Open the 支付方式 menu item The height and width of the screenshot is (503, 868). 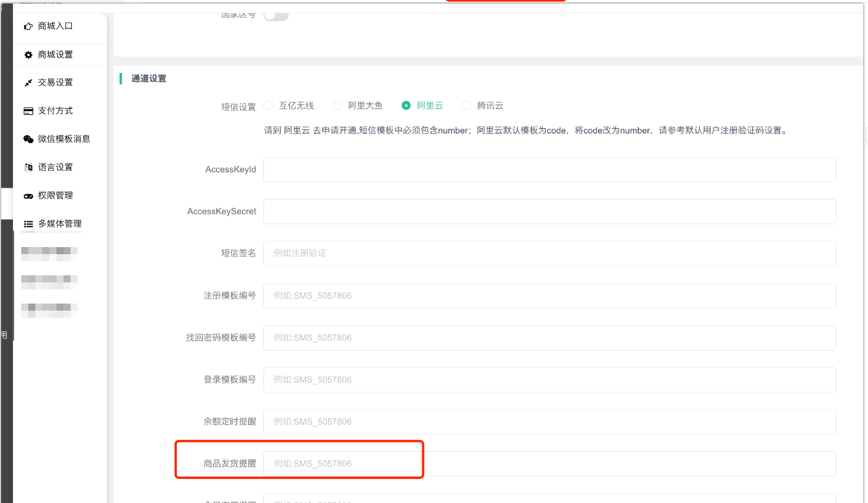56,111
